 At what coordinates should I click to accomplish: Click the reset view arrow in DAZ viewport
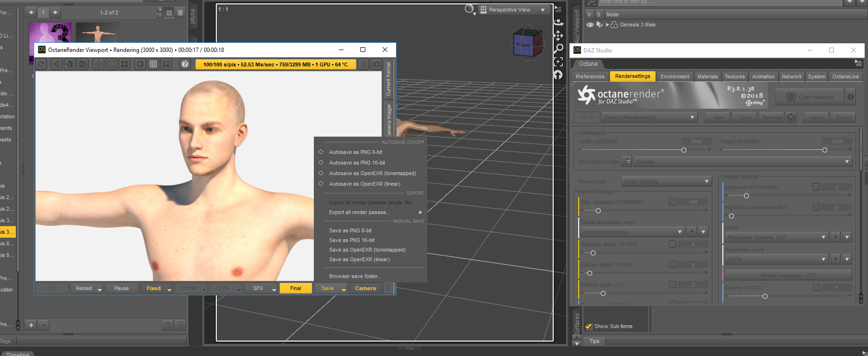pos(558,75)
